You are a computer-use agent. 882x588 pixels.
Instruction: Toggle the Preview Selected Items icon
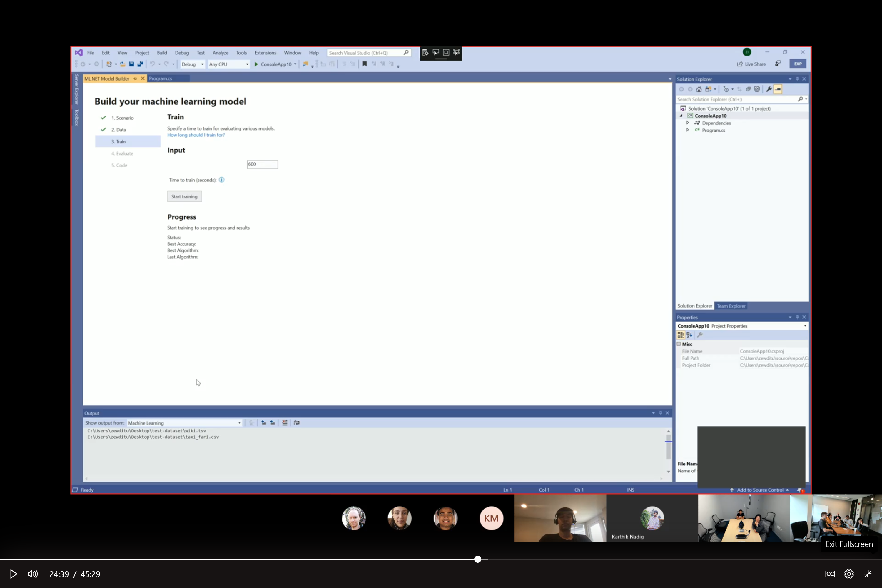(778, 89)
